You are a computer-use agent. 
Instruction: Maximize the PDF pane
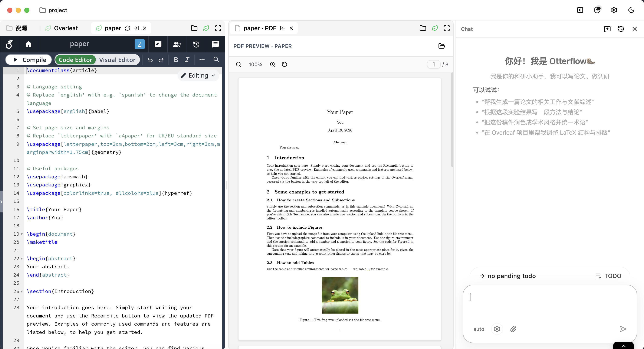click(x=447, y=28)
